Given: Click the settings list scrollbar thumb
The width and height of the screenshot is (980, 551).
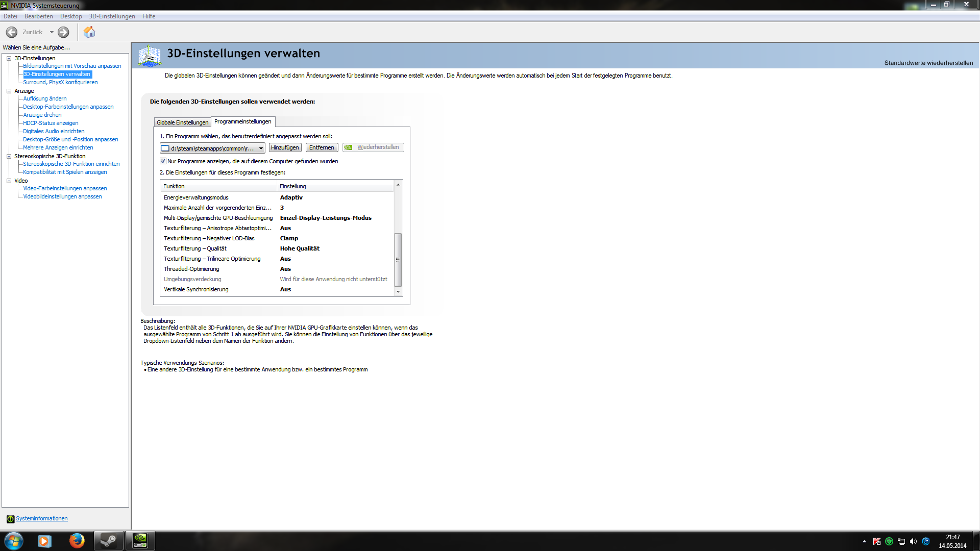Looking at the screenshot, I should point(398,259).
